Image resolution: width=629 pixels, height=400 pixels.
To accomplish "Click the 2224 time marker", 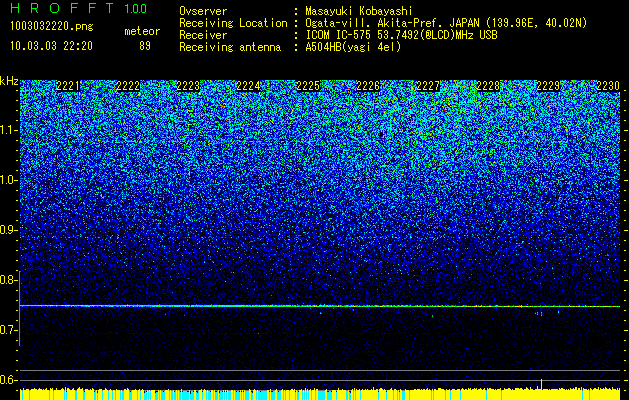I will pyautogui.click(x=248, y=86).
